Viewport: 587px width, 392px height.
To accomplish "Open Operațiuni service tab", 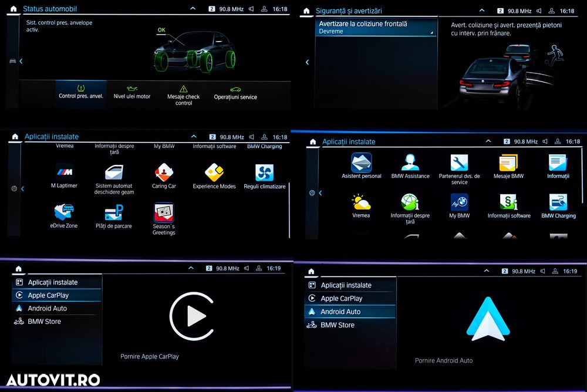I will [x=235, y=94].
